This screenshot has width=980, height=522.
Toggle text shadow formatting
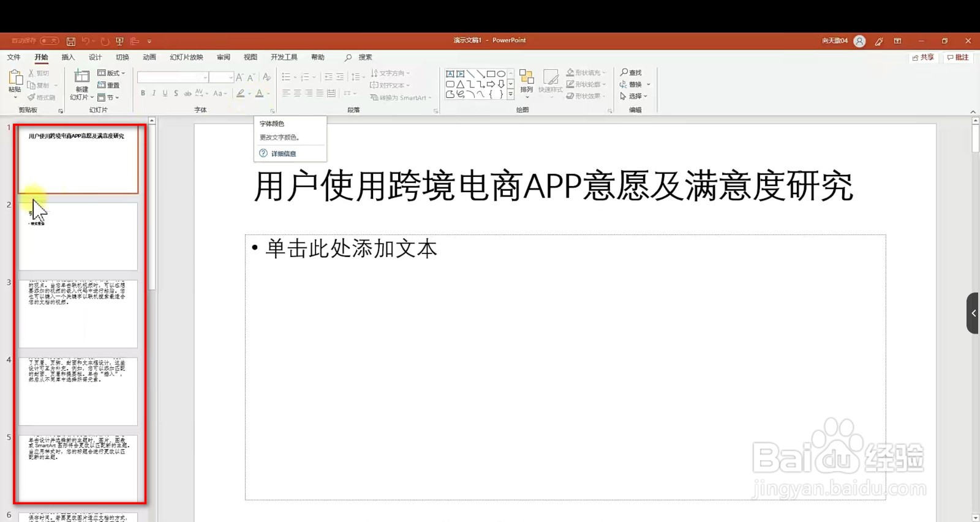[x=176, y=93]
